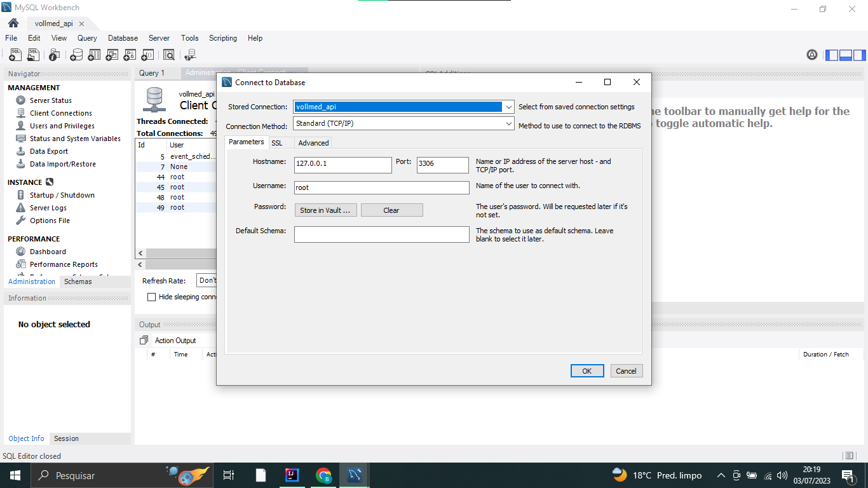Click the Hostname input field
868x488 pixels.
click(343, 165)
